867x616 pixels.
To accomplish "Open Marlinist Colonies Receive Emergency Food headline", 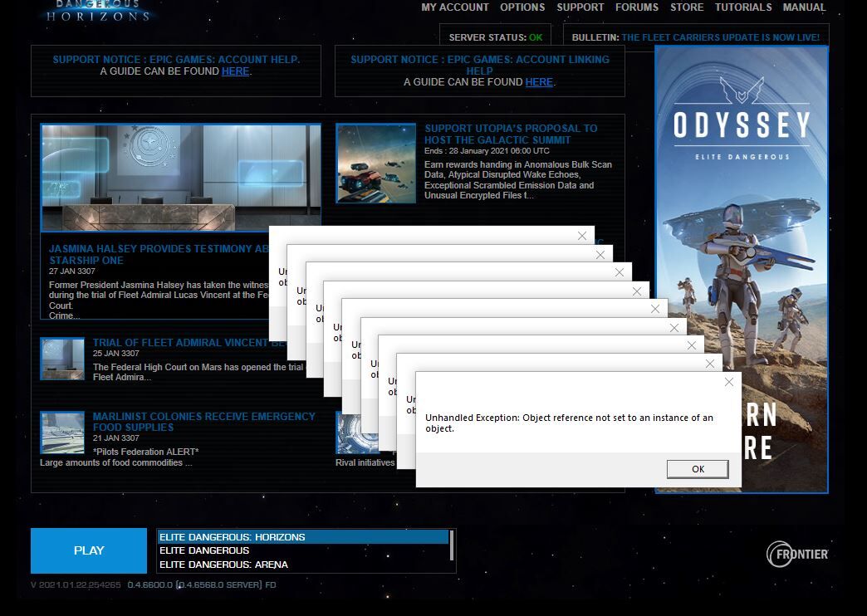I will coord(204,422).
